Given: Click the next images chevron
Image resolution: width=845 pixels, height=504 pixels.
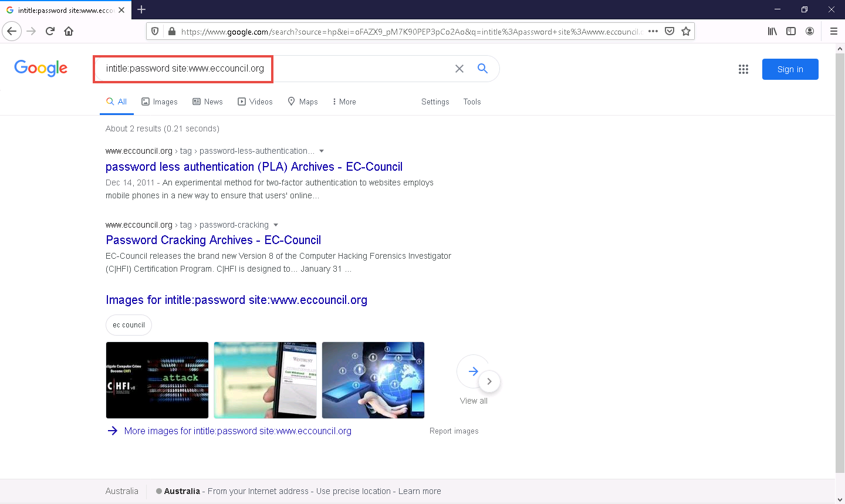Looking at the screenshot, I should click(489, 381).
